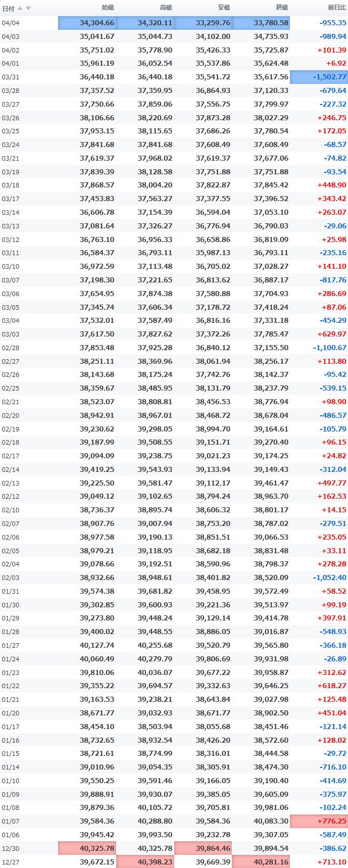Select the 01/20 date cell
This screenshot has height=868, width=348.
pos(11,713)
